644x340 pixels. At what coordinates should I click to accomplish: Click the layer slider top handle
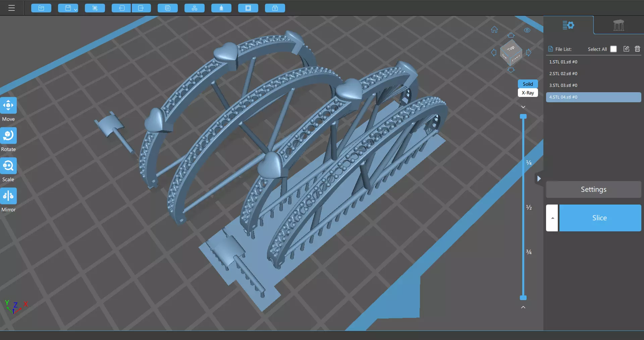pyautogui.click(x=523, y=117)
